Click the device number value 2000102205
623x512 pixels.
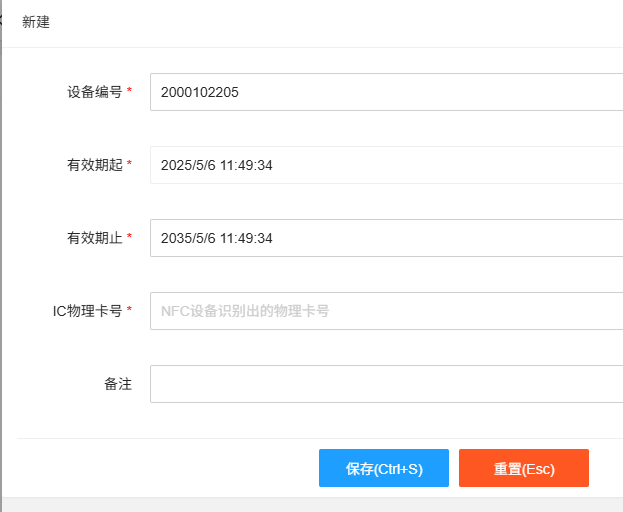(199, 92)
